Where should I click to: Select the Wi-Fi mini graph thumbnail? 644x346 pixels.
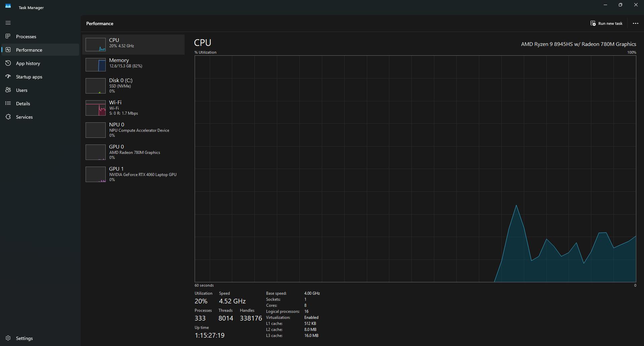[x=96, y=108]
